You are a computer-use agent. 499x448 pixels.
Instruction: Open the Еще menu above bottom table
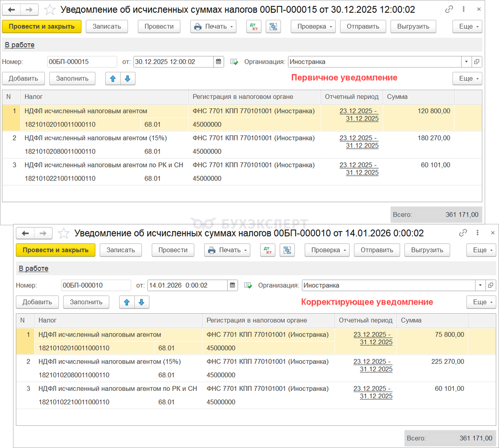pyautogui.click(x=481, y=302)
